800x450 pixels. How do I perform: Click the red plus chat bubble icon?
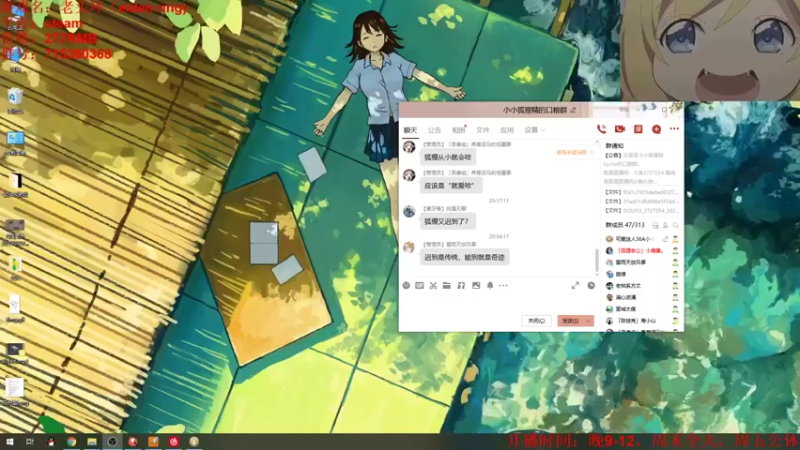[656, 130]
